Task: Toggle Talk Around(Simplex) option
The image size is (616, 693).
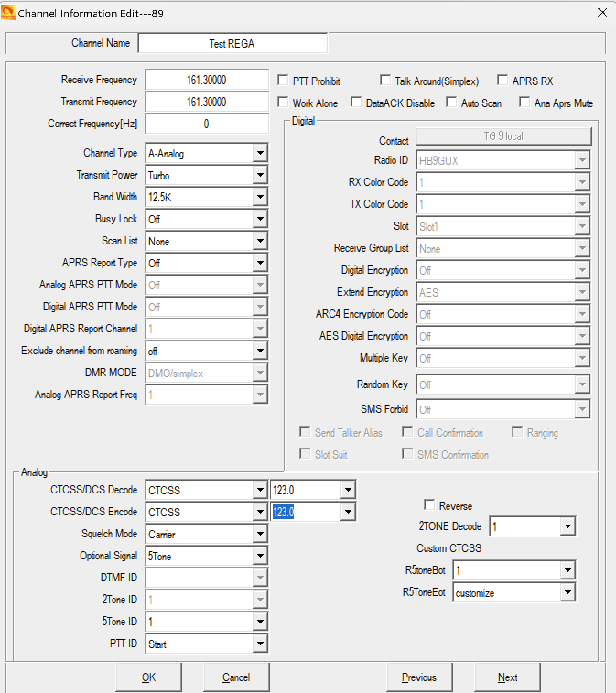Action: [x=386, y=81]
